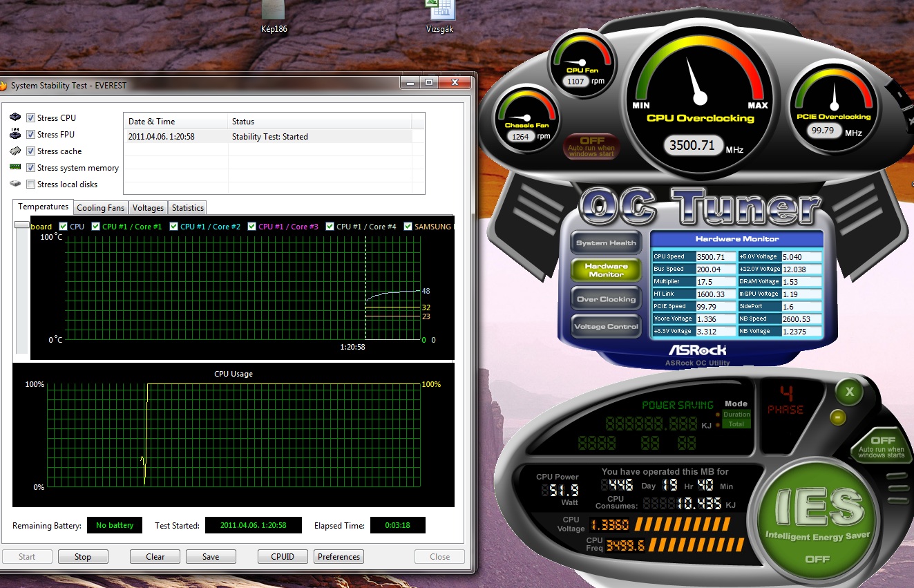Viewport: 914px width, 588px height.
Task: Select Hardware Monitor in OC Tuner
Action: pos(606,270)
